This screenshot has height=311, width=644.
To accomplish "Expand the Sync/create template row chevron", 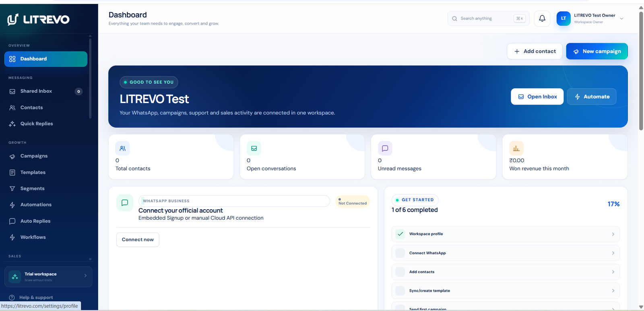I will coord(613,290).
